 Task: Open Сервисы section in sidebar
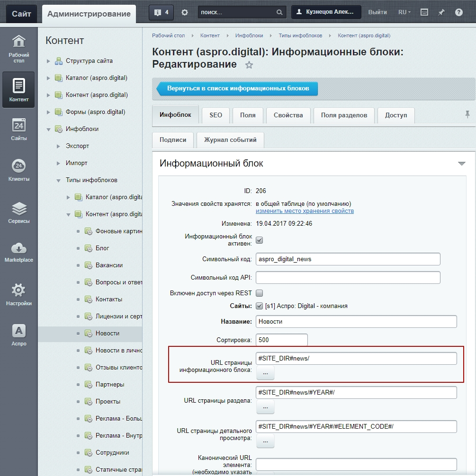(x=18, y=212)
